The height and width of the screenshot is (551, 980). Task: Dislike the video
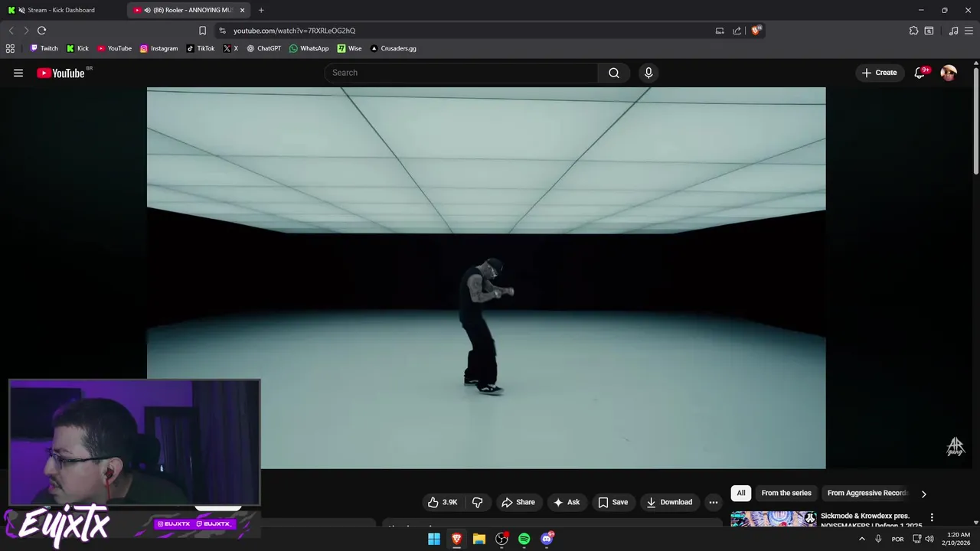478,502
